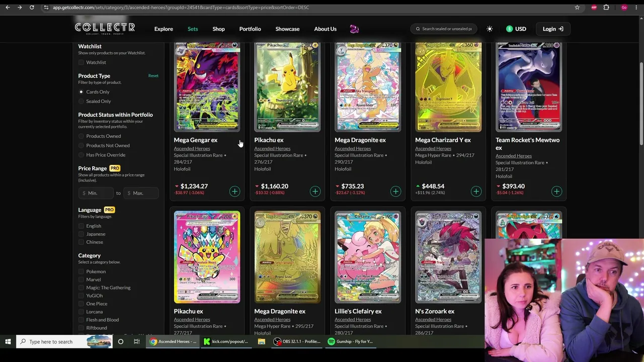Toggle the light theme sun icon
This screenshot has height=362, width=644.
click(x=490, y=29)
